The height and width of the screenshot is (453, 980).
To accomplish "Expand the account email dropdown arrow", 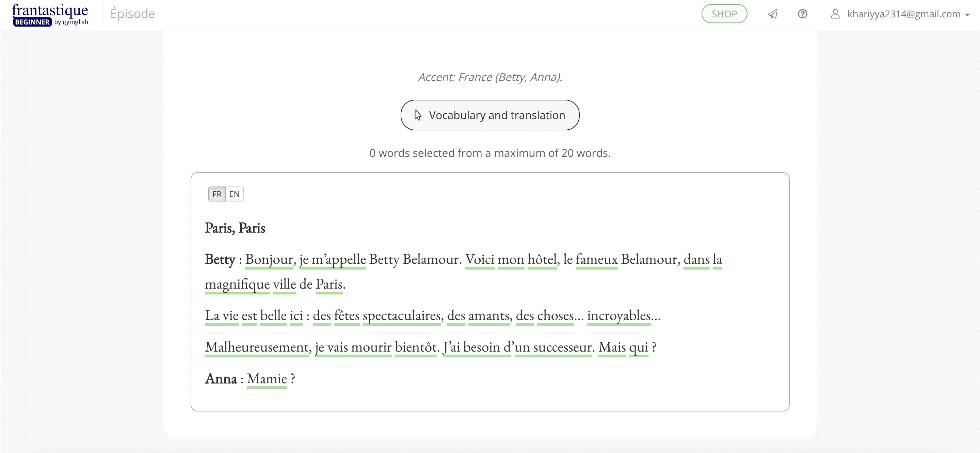I will pyautogui.click(x=967, y=15).
